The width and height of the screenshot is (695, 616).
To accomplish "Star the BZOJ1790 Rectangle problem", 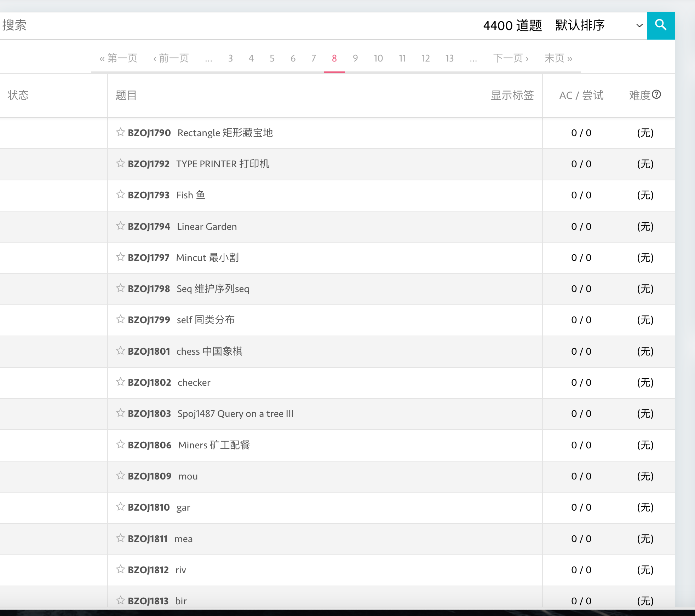I will click(x=120, y=132).
